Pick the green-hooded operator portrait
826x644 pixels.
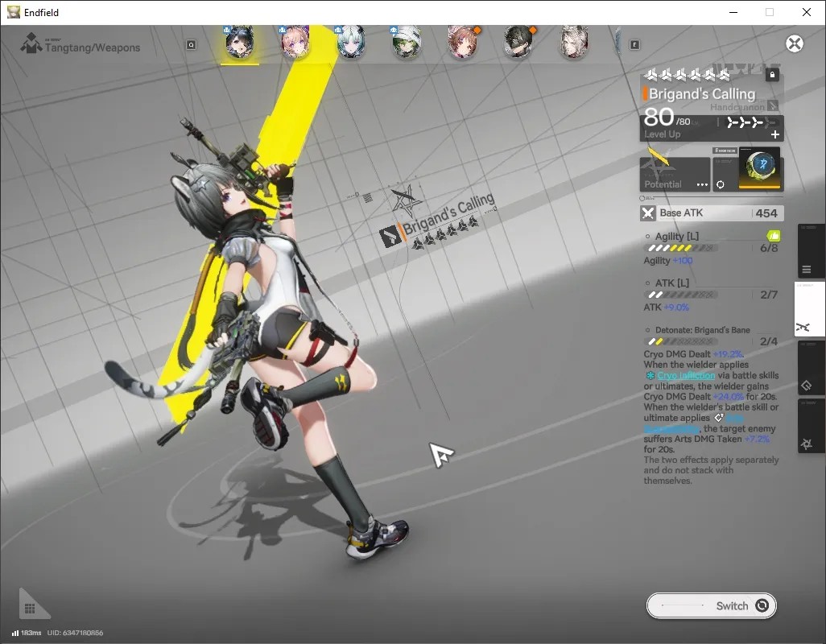pyautogui.click(x=407, y=42)
